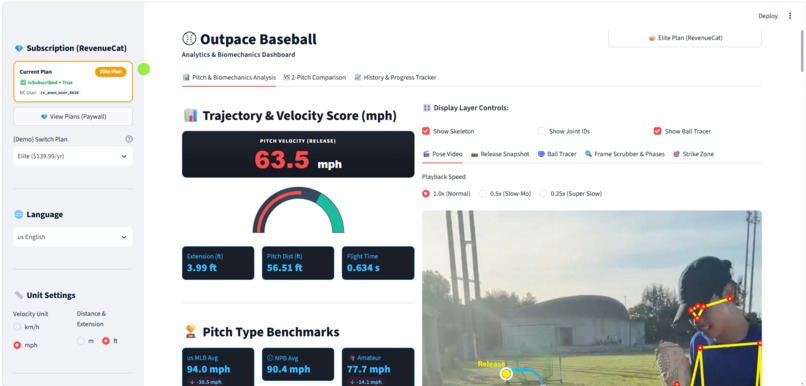806x386 pixels.
Task: Click the green isSubscribed checkmark icon
Action: pyautogui.click(x=23, y=82)
